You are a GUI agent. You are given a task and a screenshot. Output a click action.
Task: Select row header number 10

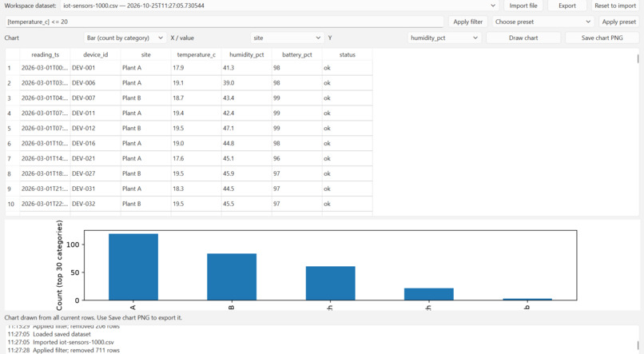12,204
